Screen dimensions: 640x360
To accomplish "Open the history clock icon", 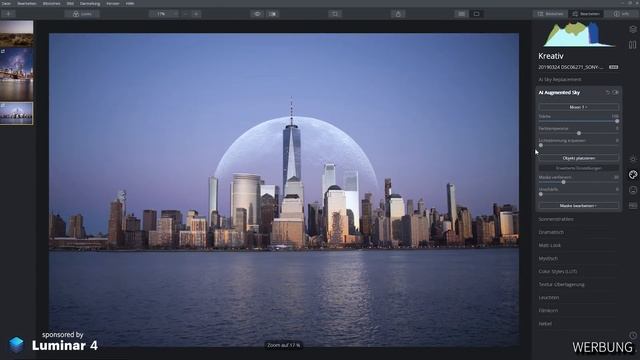I will 633,335.
